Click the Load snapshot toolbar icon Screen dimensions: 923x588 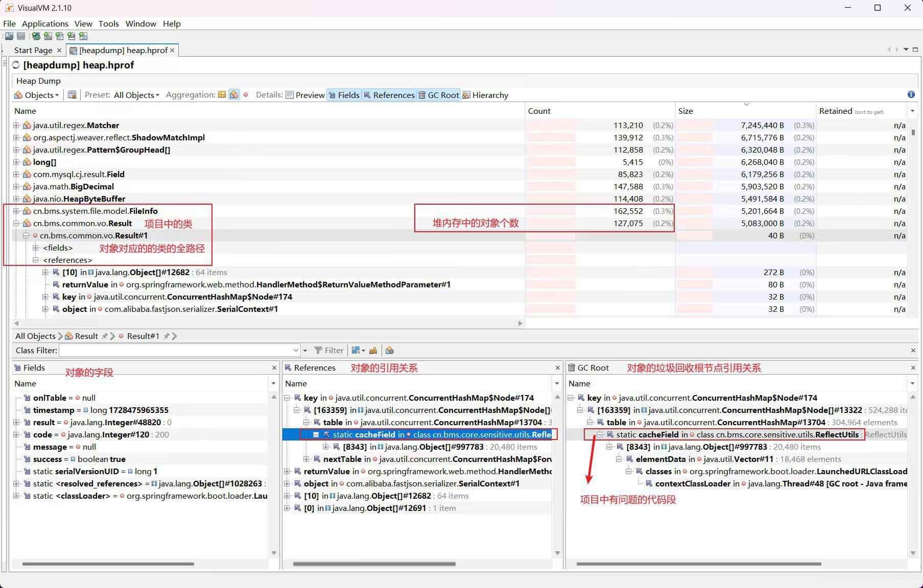tap(9, 36)
